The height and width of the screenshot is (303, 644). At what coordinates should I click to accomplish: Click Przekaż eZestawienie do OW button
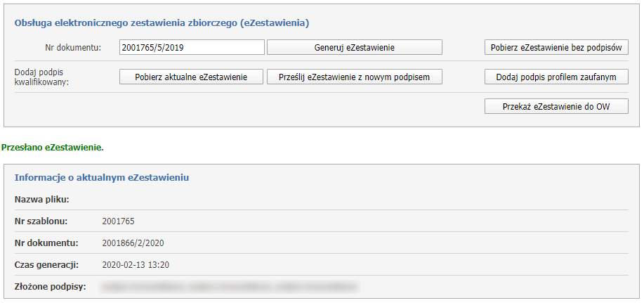[556, 106]
